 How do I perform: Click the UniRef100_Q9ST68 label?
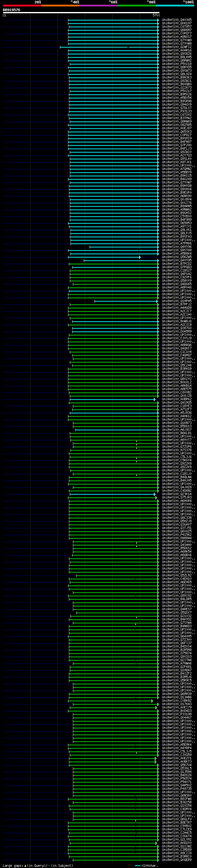coord(177,250)
